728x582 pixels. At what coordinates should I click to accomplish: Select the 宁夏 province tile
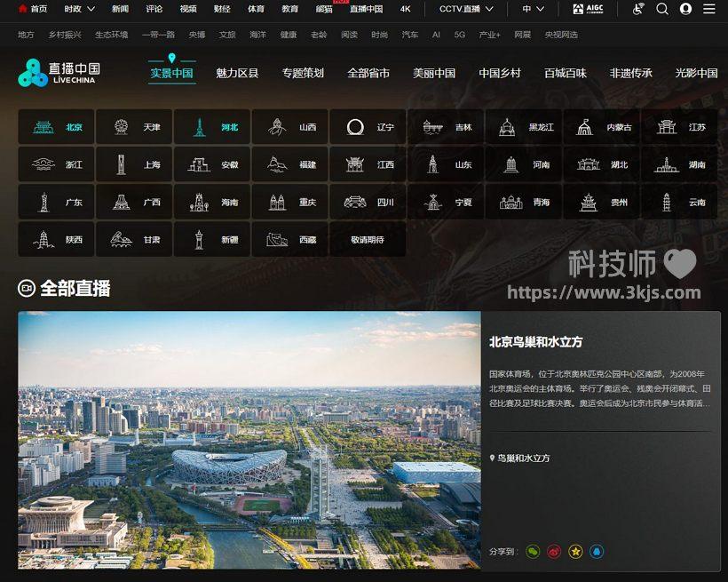tap(447, 202)
